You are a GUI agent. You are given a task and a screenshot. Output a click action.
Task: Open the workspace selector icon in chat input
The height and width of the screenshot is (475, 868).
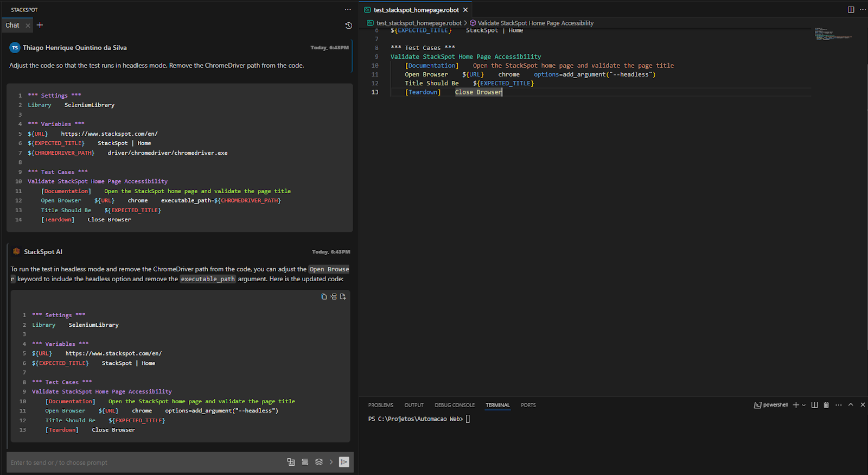pyautogui.click(x=291, y=462)
